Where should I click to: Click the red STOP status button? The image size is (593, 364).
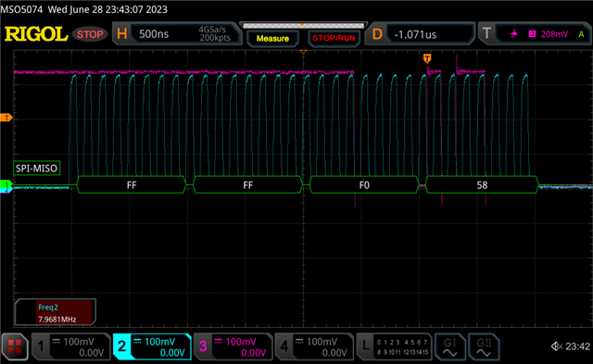(x=90, y=34)
